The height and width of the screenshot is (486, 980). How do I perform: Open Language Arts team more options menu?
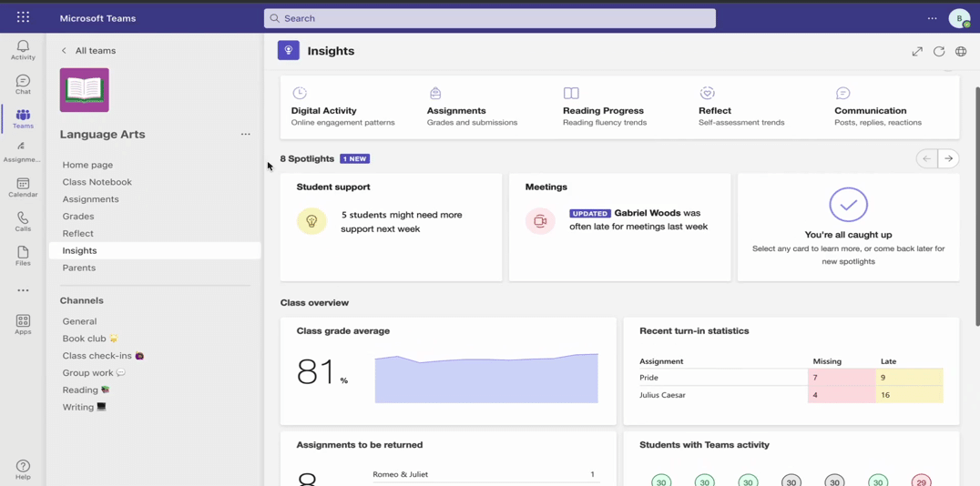coord(245,135)
